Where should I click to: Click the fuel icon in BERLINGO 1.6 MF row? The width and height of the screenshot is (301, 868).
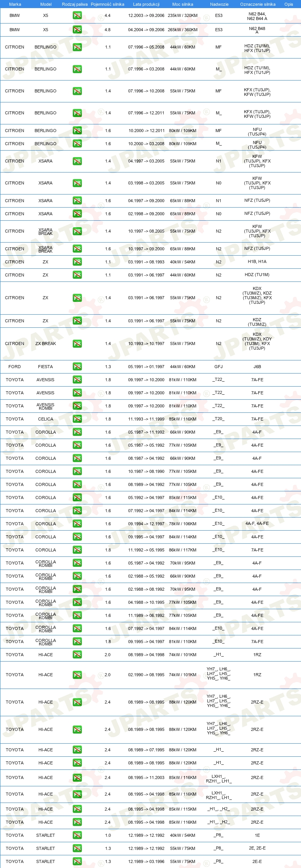(x=77, y=131)
